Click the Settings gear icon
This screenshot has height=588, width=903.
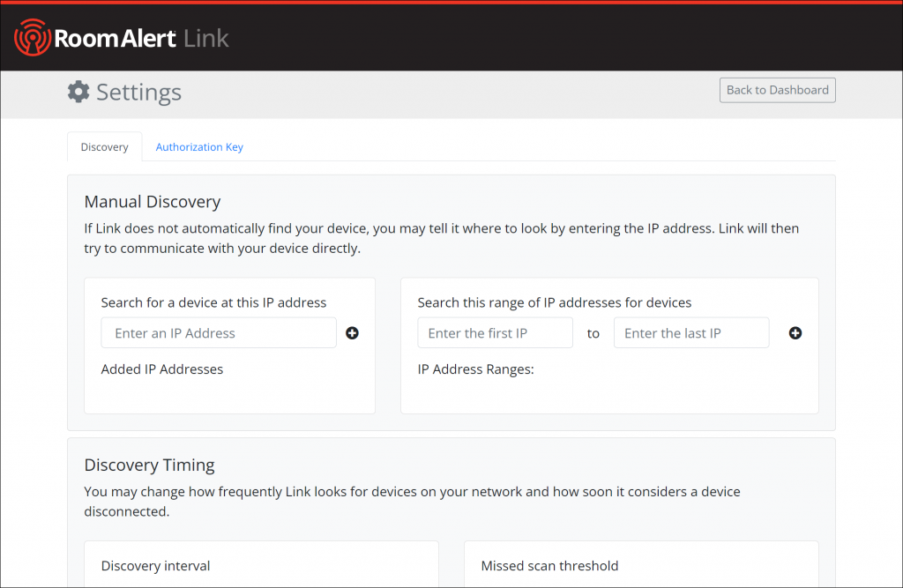click(78, 91)
